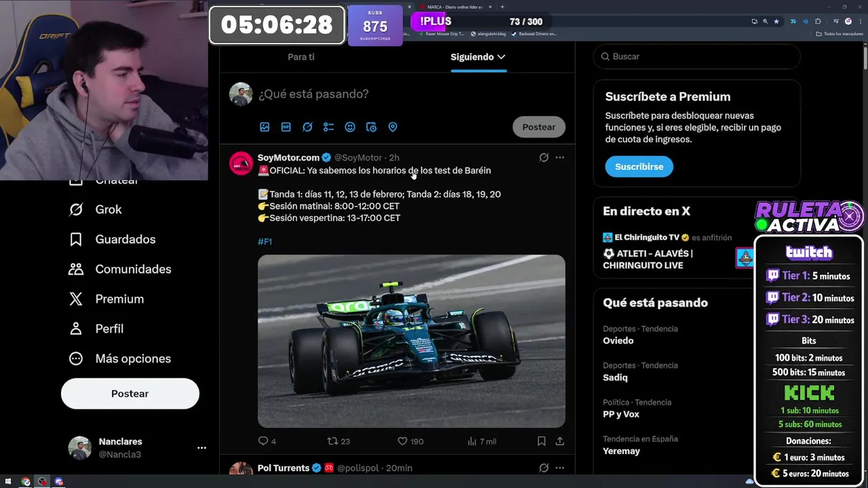Open Premium in the left sidebar
The height and width of the screenshot is (488, 868).
[x=106, y=299]
